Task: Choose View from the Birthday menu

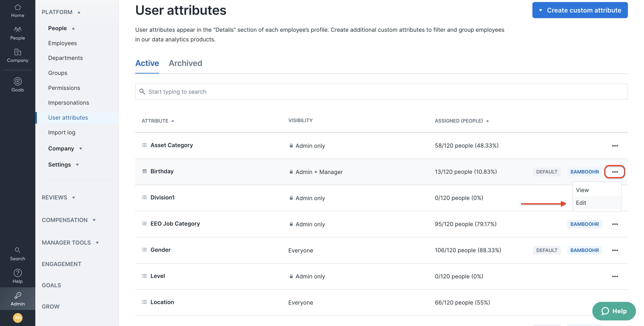Action: coord(597,190)
